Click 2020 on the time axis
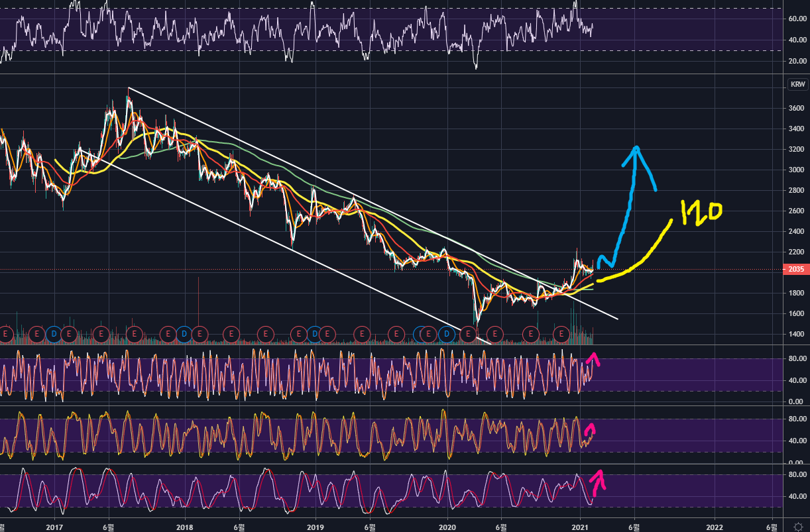Screen dimensions: 810x532 [447, 527]
